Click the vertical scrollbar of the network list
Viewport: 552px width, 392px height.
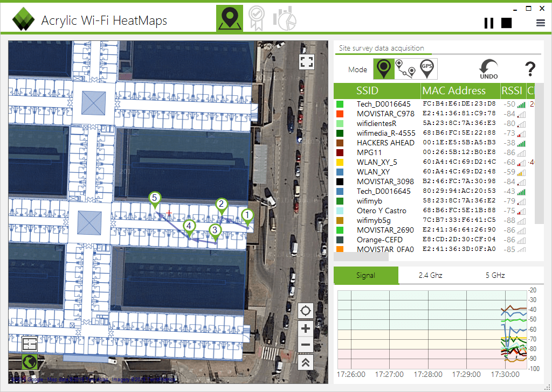pyautogui.click(x=539, y=153)
